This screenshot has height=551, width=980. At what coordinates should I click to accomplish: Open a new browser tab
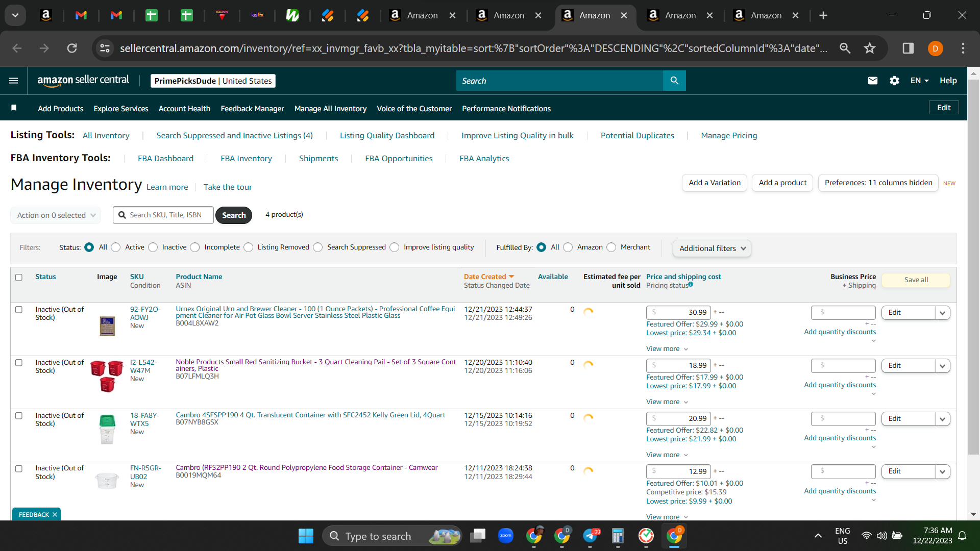click(823, 15)
